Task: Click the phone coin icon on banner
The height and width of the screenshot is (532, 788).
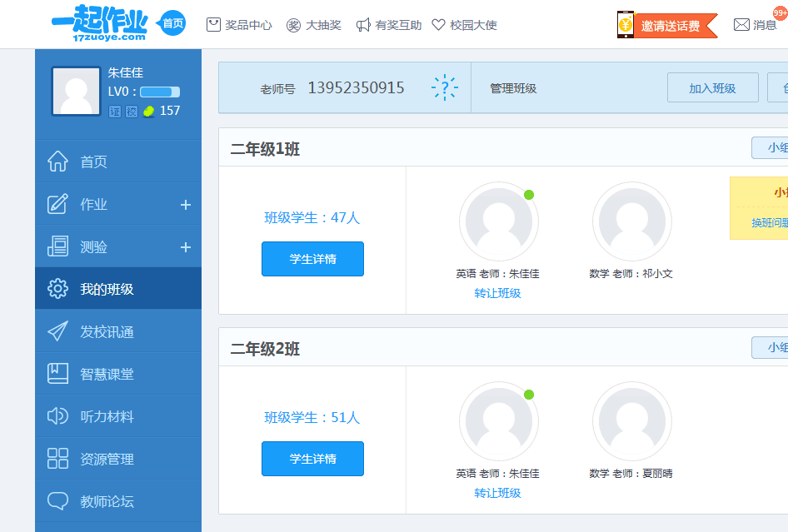Action: 626,25
